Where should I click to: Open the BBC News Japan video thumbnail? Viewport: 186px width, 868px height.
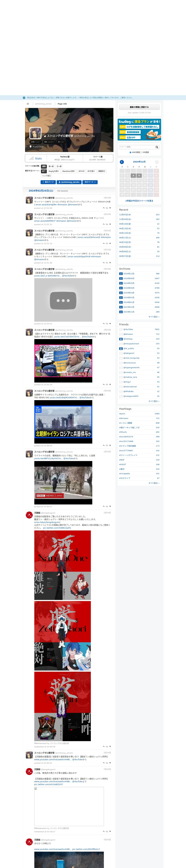[x=63, y=483]
